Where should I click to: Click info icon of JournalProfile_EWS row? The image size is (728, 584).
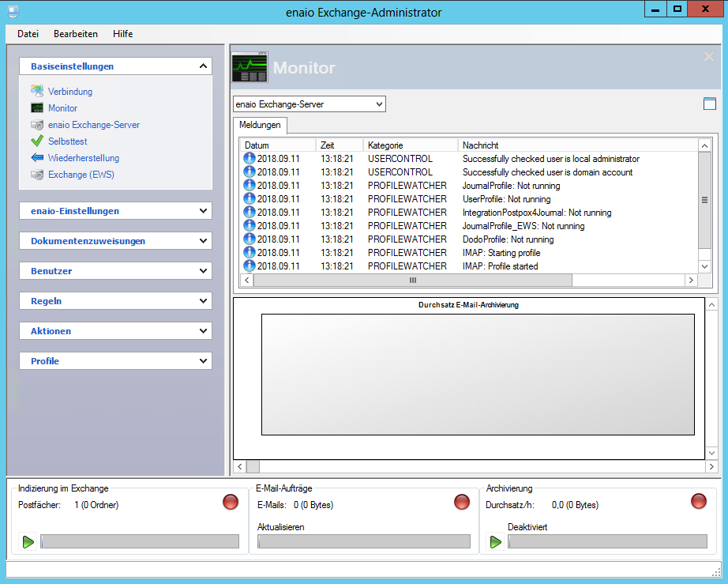coord(250,226)
